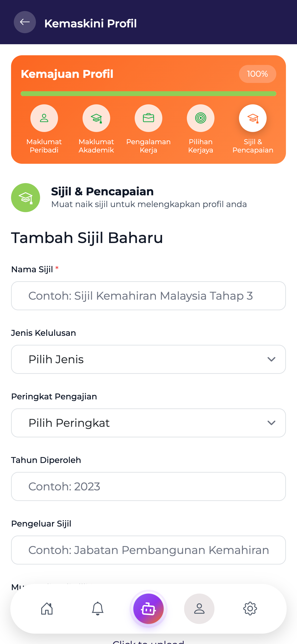This screenshot has width=297, height=644.
Task: Click the Tahun Diperoleh input field
Action: click(x=148, y=486)
